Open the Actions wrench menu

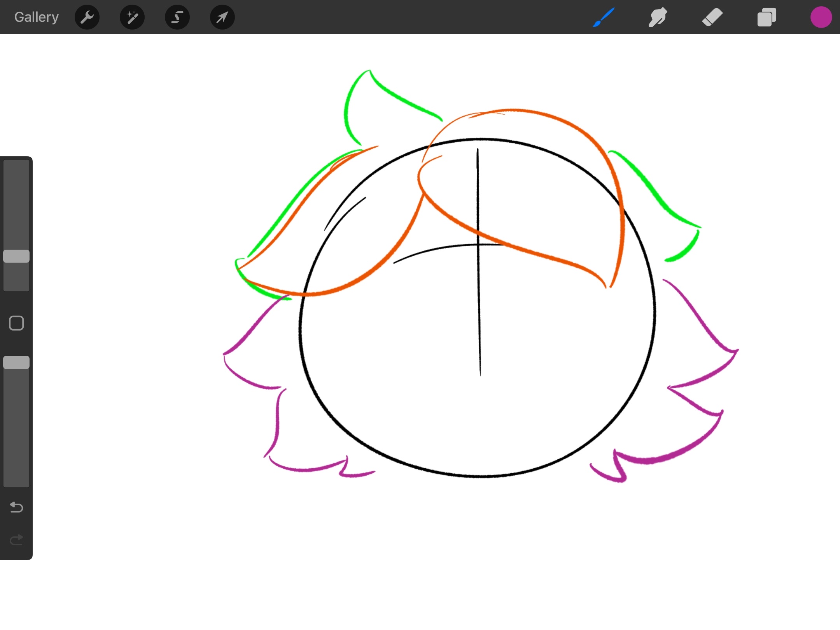pos(87,17)
